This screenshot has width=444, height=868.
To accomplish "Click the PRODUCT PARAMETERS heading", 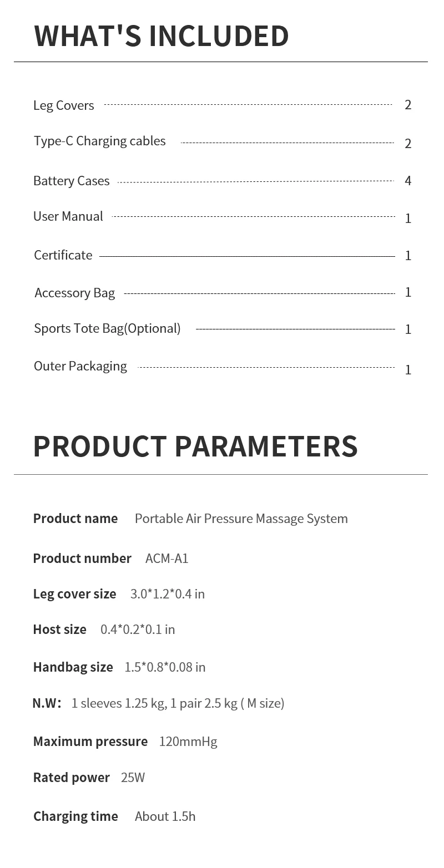I will [195, 446].
